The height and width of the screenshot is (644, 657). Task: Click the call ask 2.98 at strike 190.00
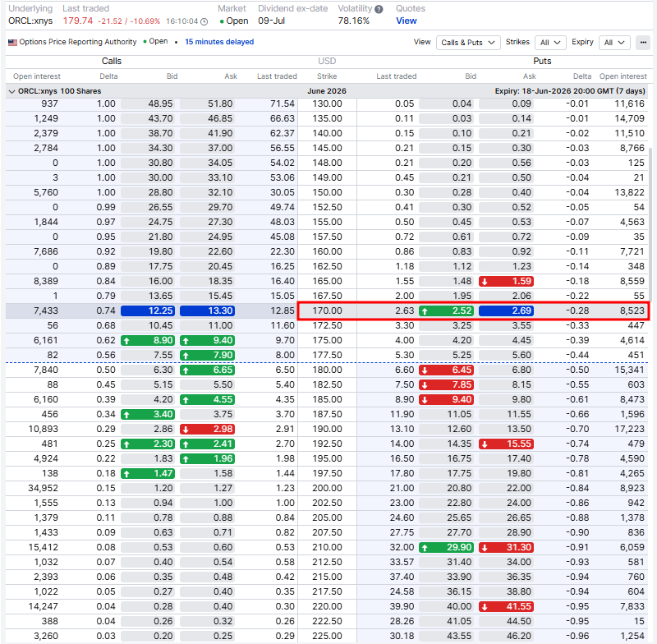[x=208, y=429]
